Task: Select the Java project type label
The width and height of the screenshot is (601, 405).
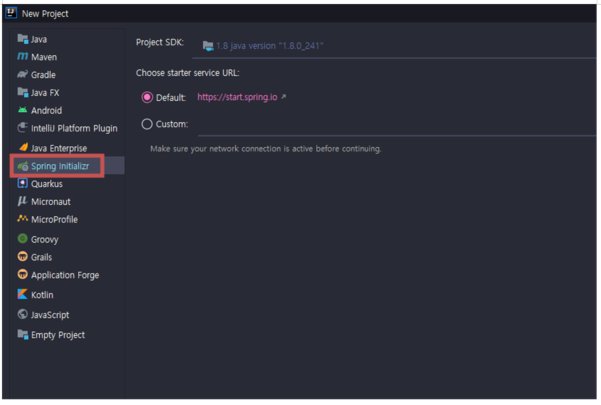Action: pyautogui.click(x=39, y=39)
